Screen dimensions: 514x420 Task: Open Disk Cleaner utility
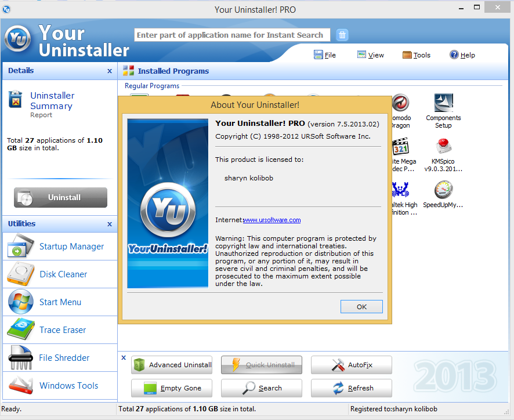point(60,274)
